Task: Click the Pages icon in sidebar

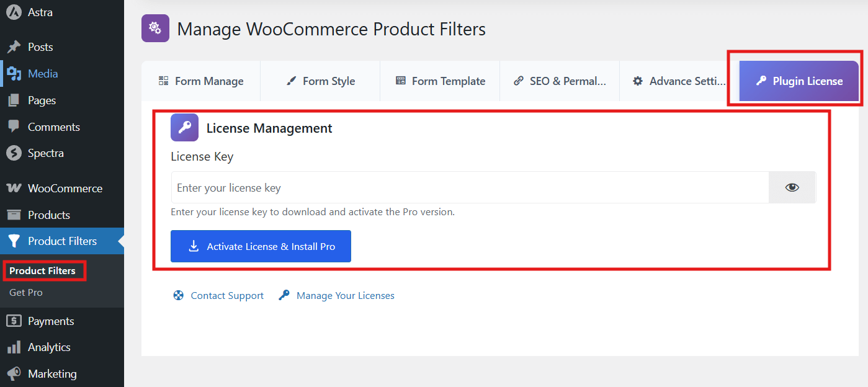Action: [x=14, y=100]
